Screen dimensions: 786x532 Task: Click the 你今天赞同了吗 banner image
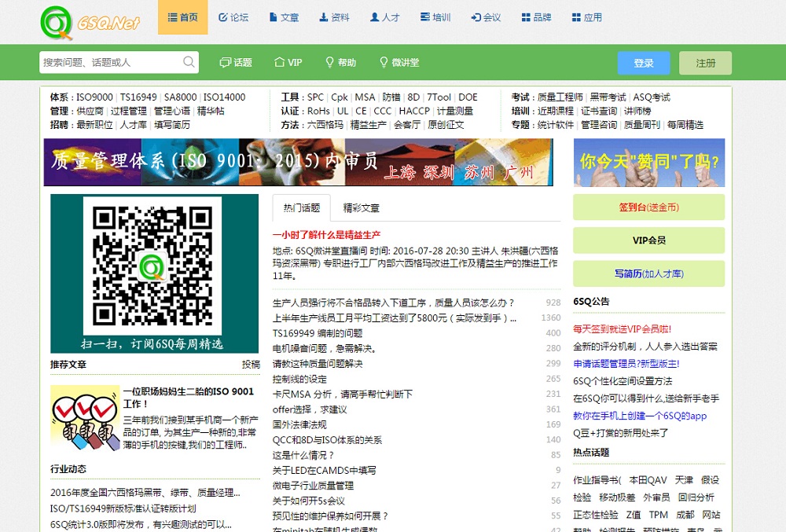click(x=649, y=163)
